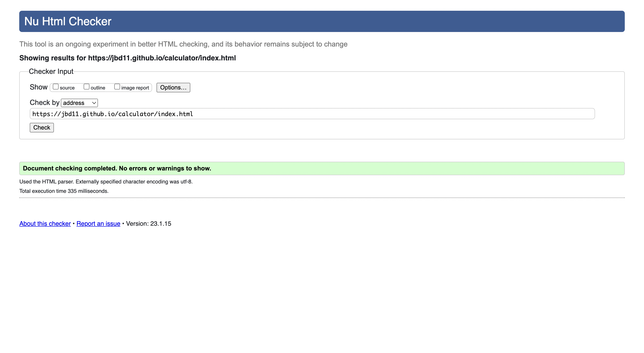
Task: Open the About this checker link
Action: [x=45, y=223]
